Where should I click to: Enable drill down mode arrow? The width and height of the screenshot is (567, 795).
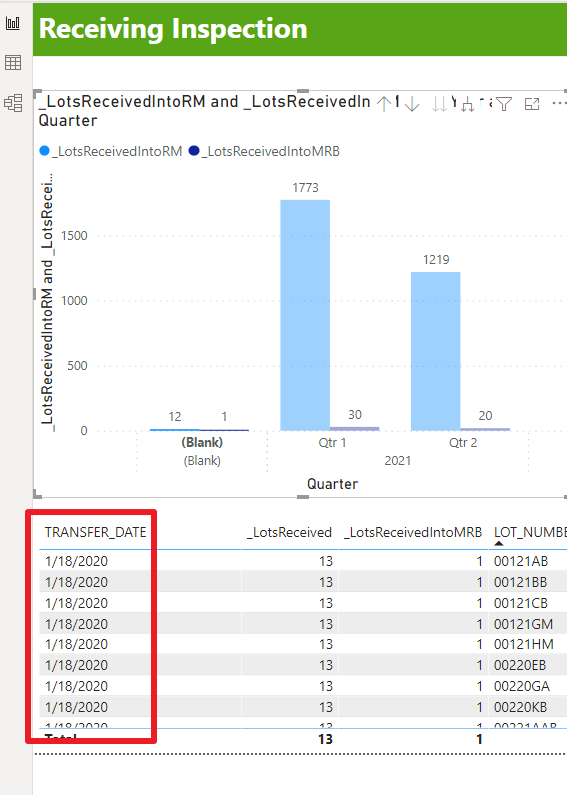click(412, 104)
